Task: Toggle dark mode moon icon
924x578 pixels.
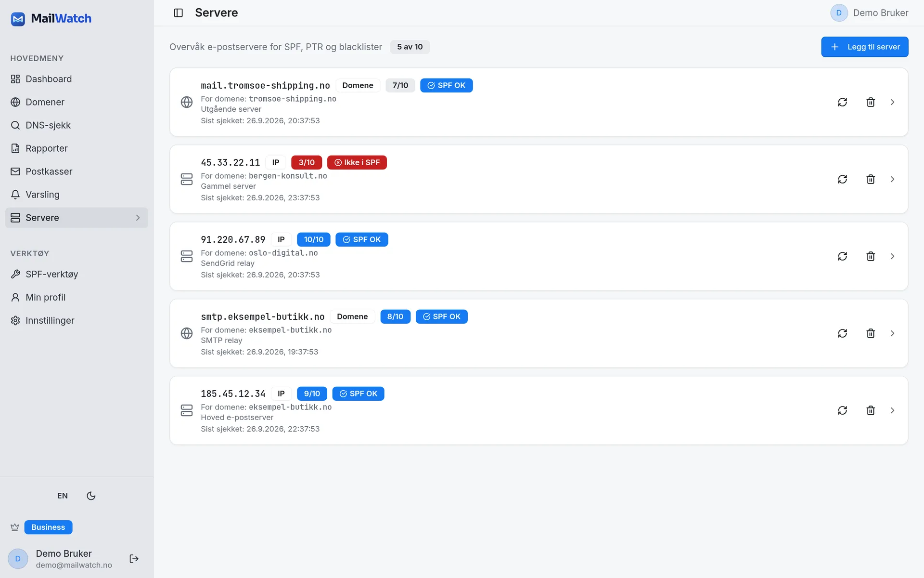Action: 91,496
